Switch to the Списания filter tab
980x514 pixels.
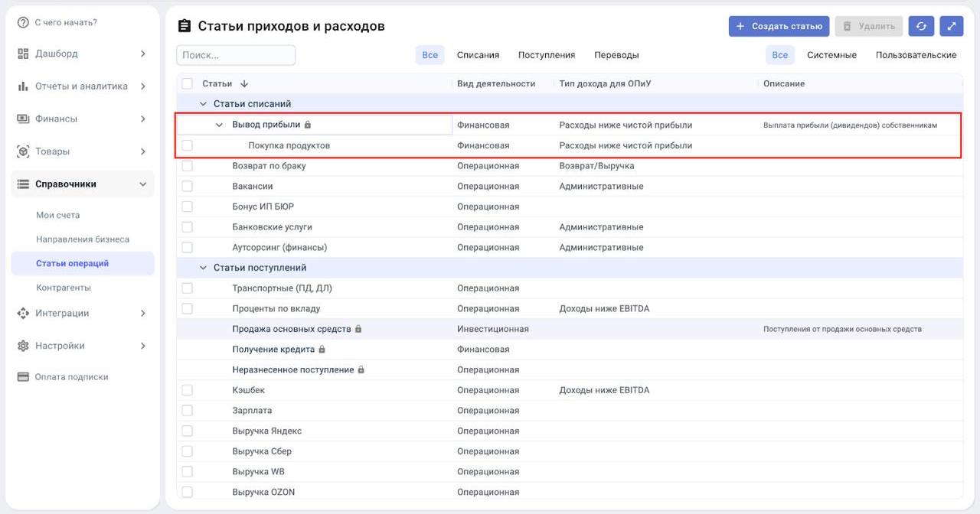pos(478,55)
